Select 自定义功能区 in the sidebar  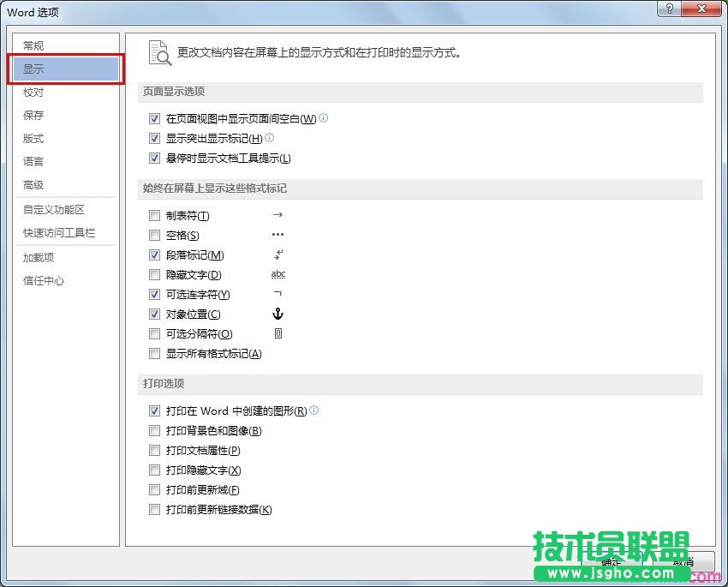[x=54, y=210]
